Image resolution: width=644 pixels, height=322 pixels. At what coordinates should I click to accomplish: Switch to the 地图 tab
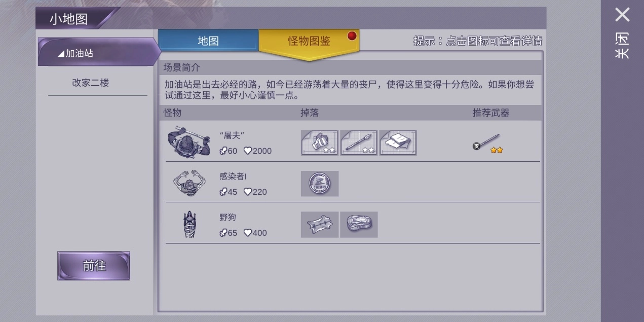[208, 41]
